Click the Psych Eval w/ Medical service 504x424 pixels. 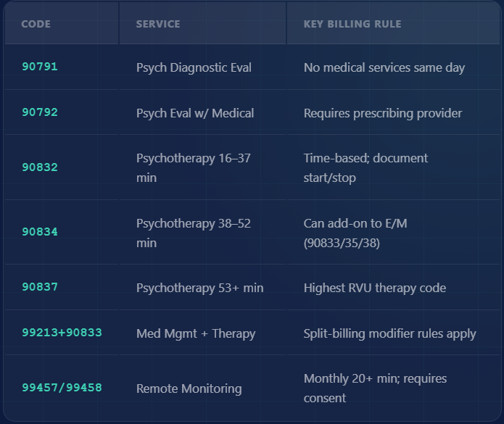(195, 113)
